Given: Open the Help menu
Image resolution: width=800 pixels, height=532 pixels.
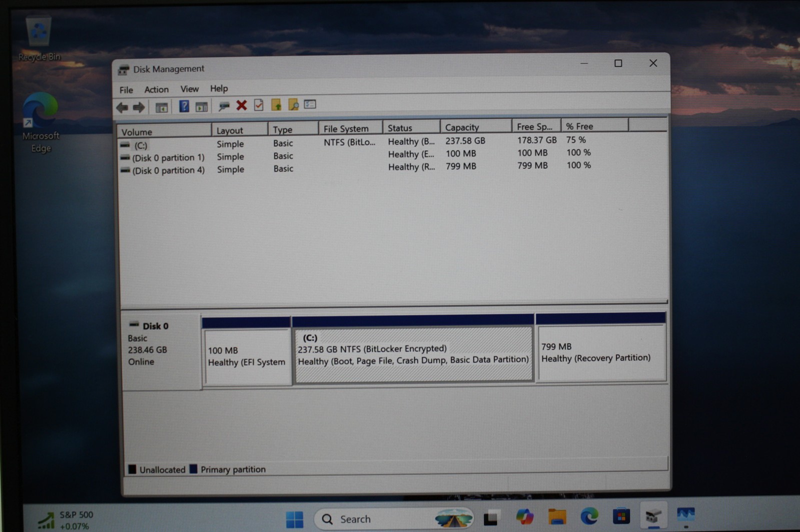Looking at the screenshot, I should (x=219, y=88).
